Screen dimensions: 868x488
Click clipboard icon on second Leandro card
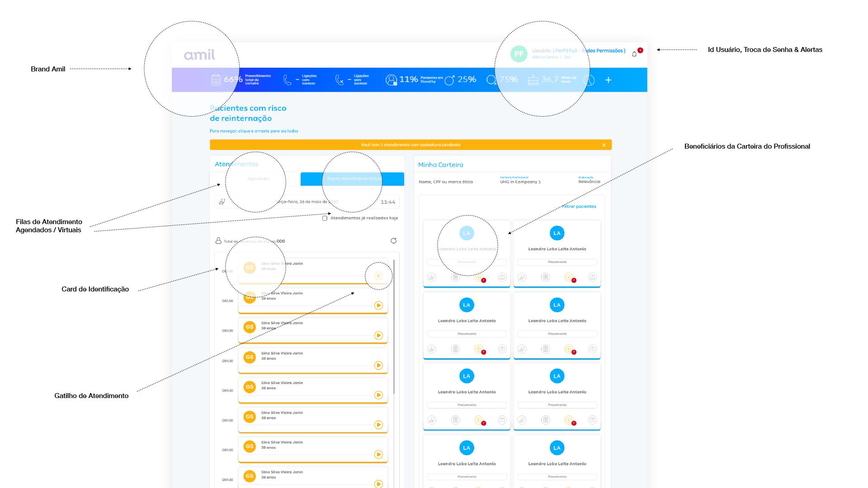tap(546, 277)
